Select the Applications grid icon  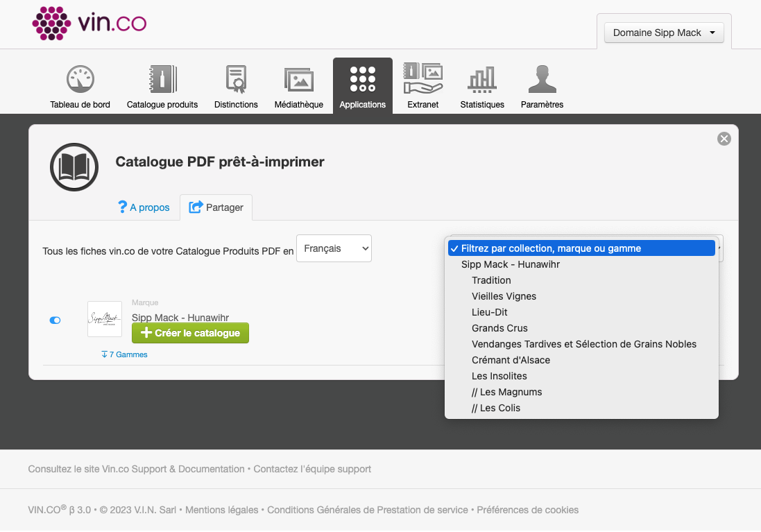[363, 79]
